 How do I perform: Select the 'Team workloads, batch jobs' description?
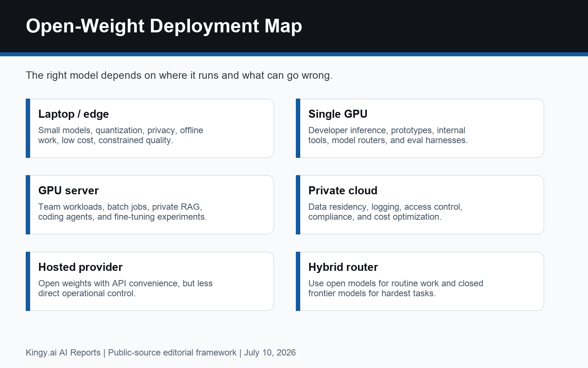tap(122, 212)
